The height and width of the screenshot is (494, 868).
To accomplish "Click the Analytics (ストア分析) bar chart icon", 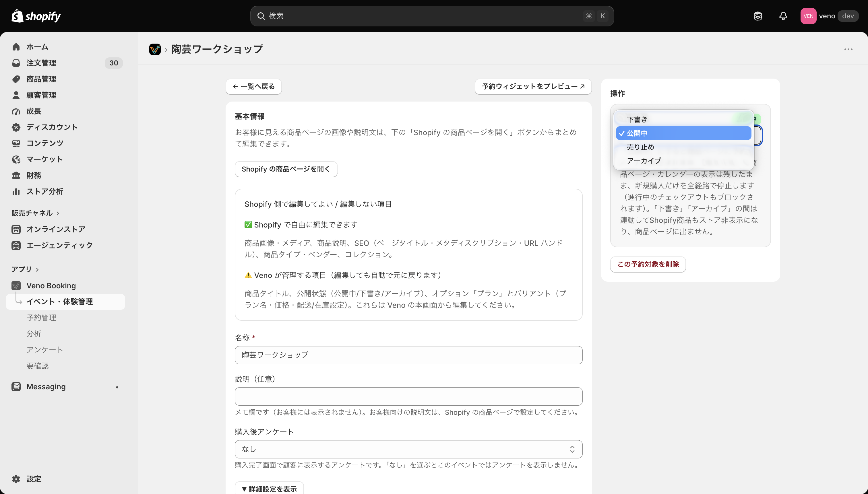I will (16, 191).
